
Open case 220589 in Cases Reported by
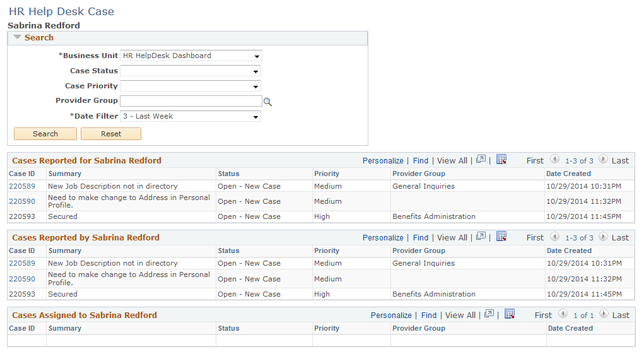click(x=22, y=263)
